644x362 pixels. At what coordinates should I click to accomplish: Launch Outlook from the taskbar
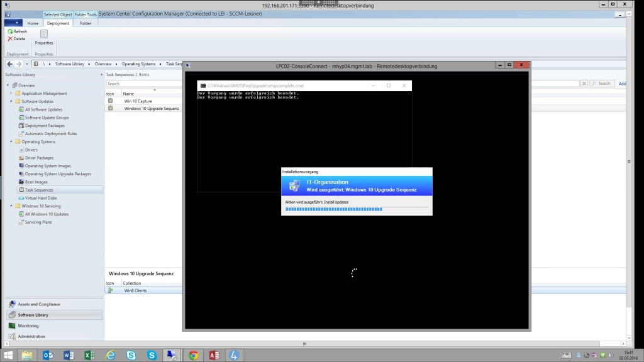[x=48, y=355]
